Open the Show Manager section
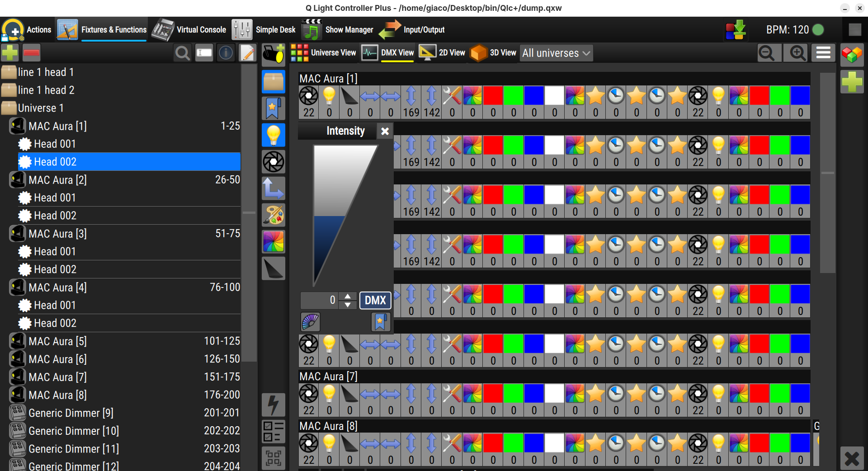 pyautogui.click(x=337, y=30)
